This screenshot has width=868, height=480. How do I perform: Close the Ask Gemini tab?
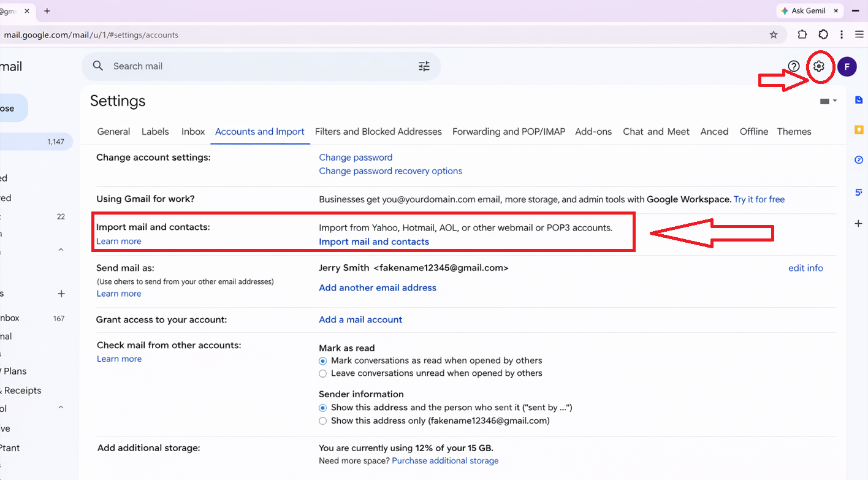click(x=836, y=11)
